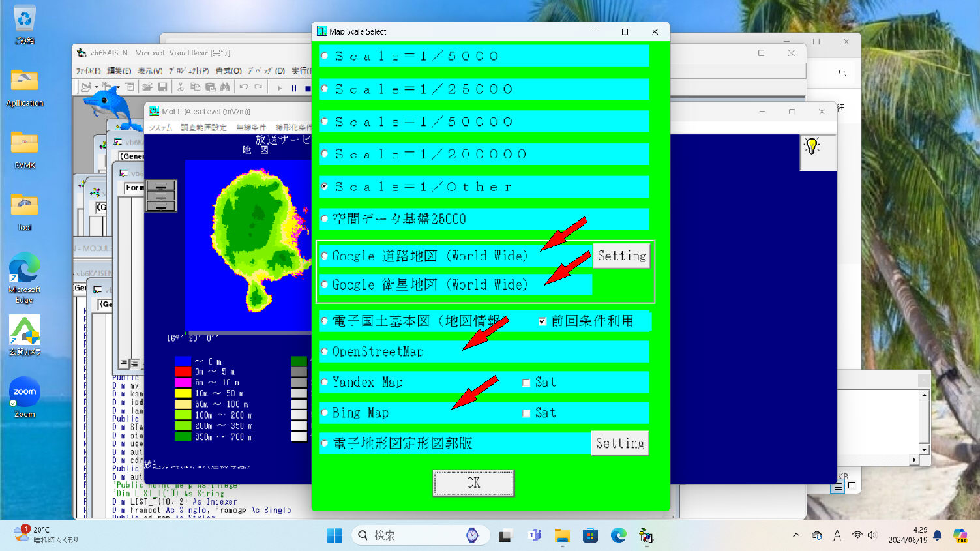The width and height of the screenshot is (980, 551).
Task: Click the Open Project folder icon
Action: click(x=147, y=87)
